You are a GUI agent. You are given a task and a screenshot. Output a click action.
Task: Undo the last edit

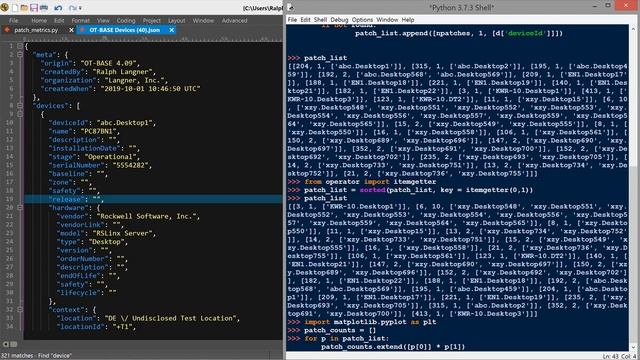(x=58, y=8)
